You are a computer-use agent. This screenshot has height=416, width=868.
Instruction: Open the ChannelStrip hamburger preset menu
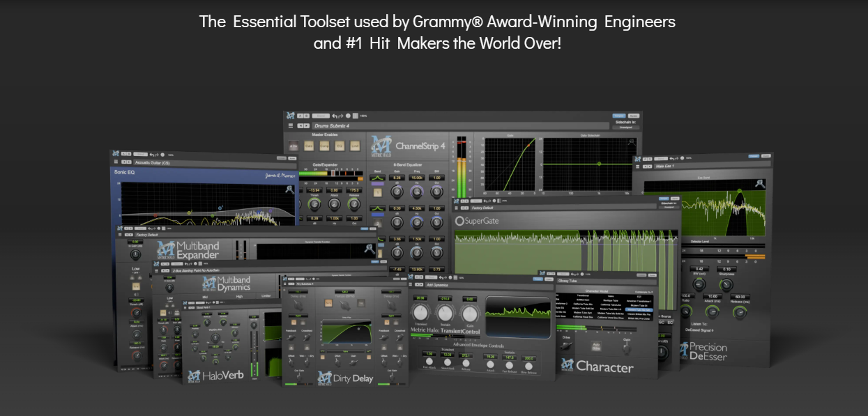point(290,126)
